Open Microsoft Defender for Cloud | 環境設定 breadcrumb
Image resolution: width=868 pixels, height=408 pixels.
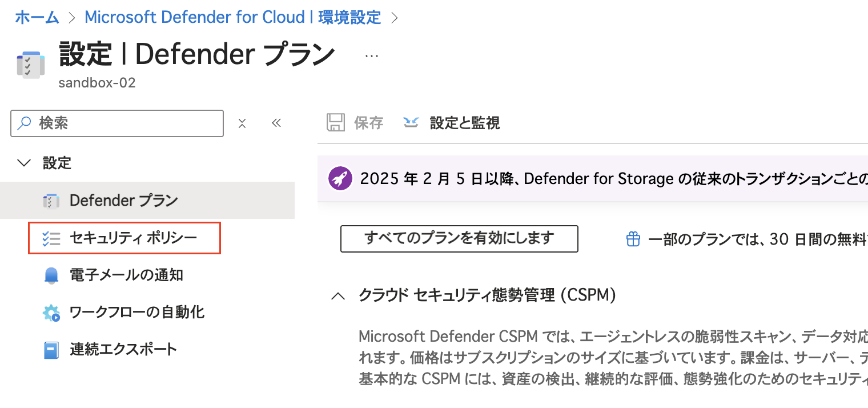pos(232,17)
